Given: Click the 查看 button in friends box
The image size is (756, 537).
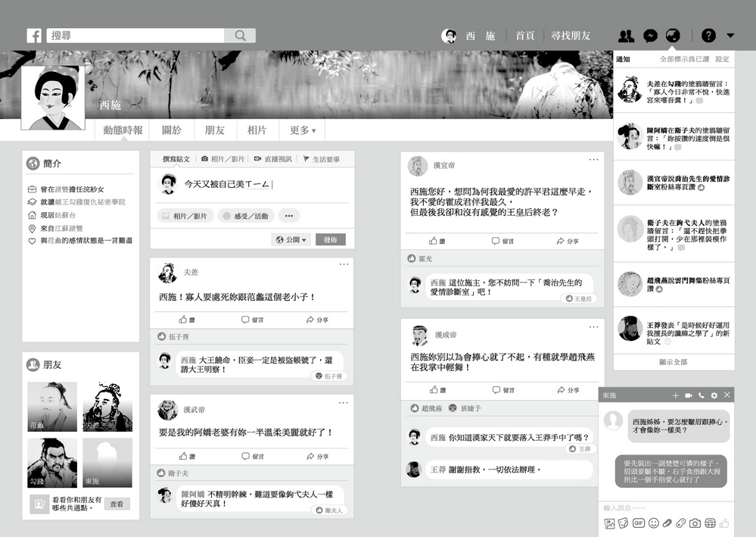Looking at the screenshot, I should pyautogui.click(x=117, y=504).
